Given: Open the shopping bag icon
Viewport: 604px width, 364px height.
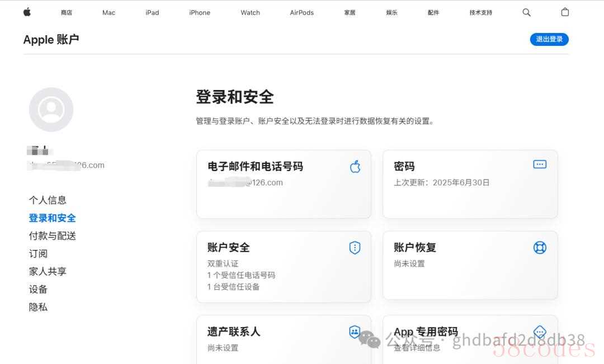Looking at the screenshot, I should point(565,12).
